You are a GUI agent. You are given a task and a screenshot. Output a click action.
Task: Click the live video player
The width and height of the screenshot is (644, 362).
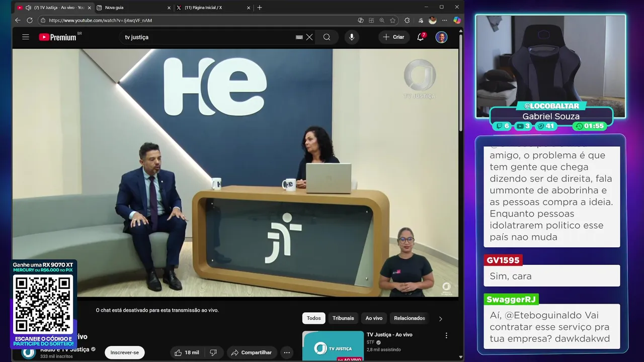pyautogui.click(x=235, y=172)
